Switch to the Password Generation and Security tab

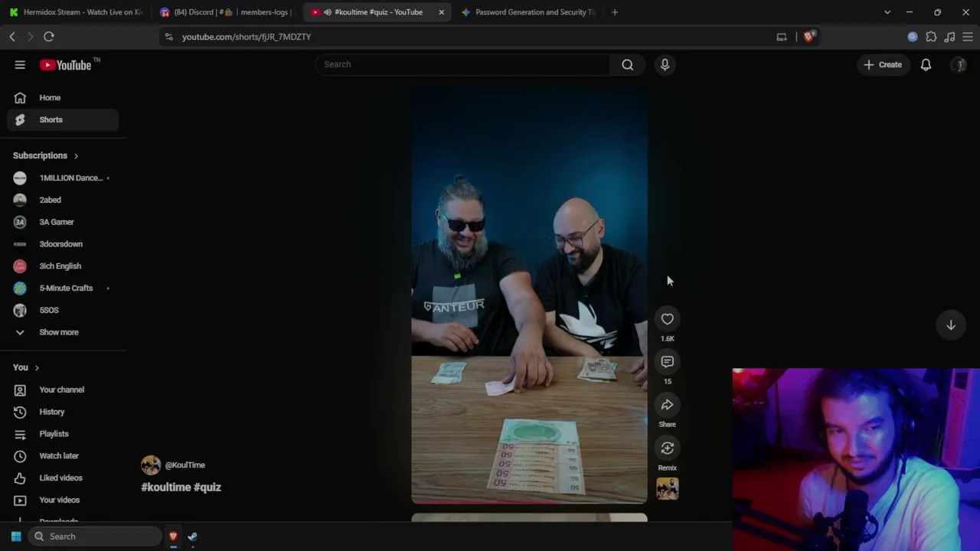tap(528, 12)
